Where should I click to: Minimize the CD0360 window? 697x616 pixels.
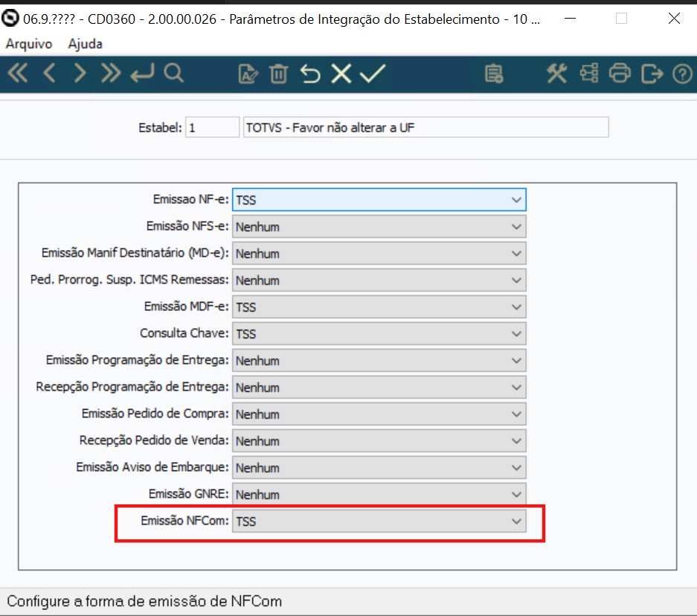pyautogui.click(x=571, y=19)
